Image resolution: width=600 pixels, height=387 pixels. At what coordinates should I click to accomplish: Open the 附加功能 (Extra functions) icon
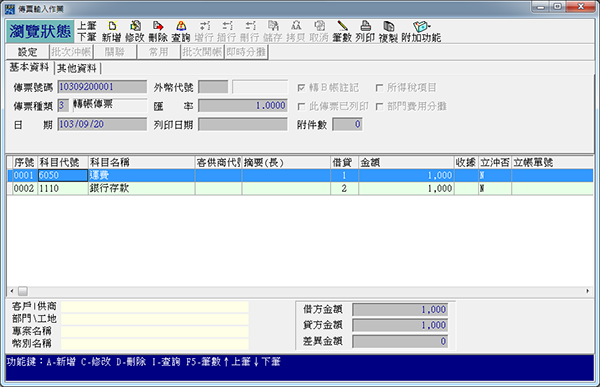pyautogui.click(x=421, y=31)
